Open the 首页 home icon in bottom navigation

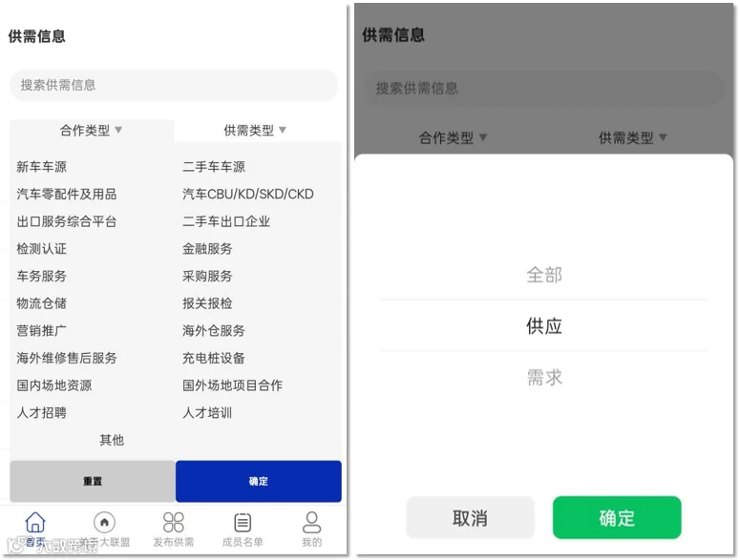35,522
